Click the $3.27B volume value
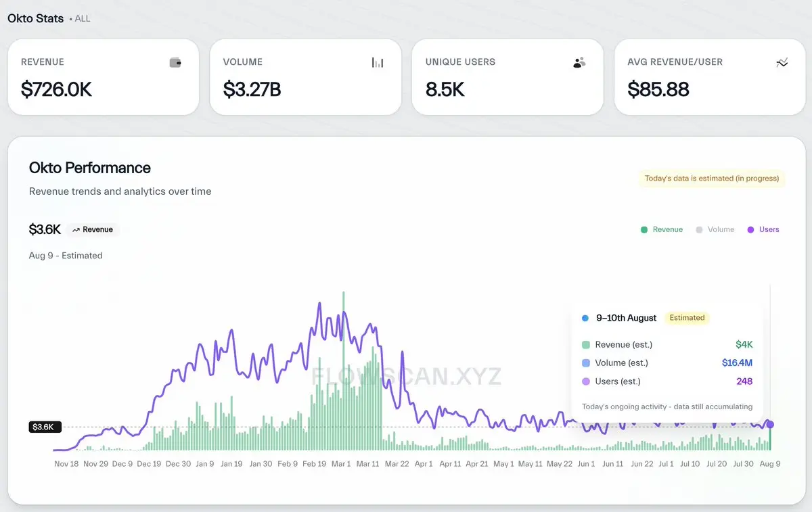 252,89
